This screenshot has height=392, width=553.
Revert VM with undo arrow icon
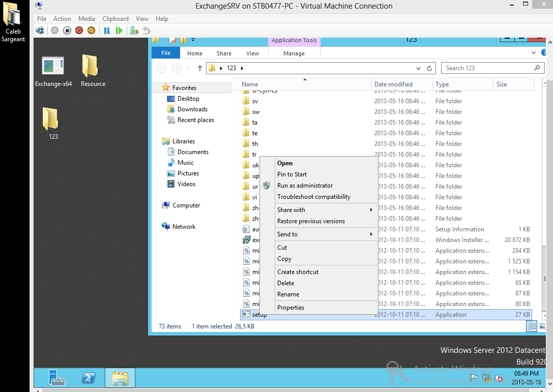click(147, 31)
